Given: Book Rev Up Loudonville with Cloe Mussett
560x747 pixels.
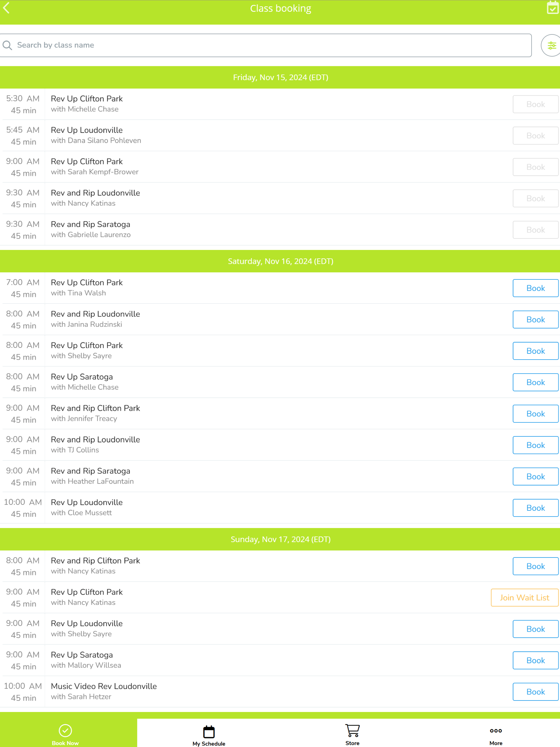Looking at the screenshot, I should click(x=535, y=508).
